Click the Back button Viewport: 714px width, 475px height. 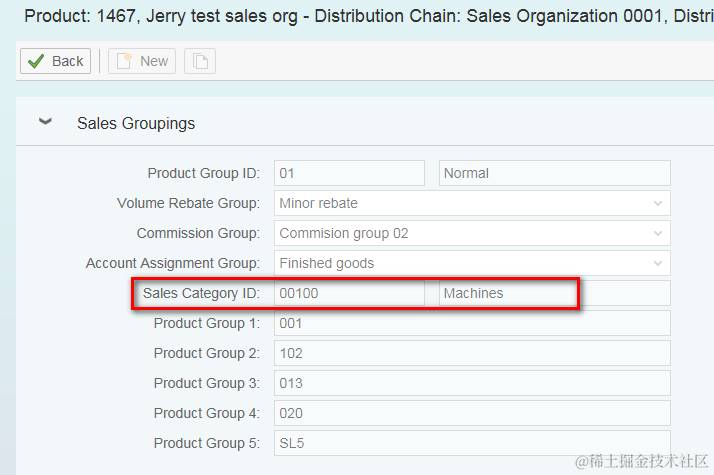pos(56,61)
